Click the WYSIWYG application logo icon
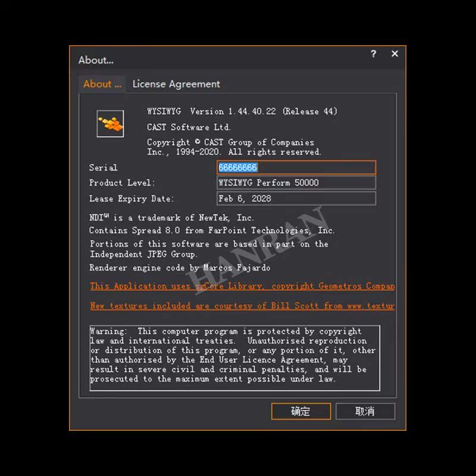476x476 pixels. [x=110, y=124]
